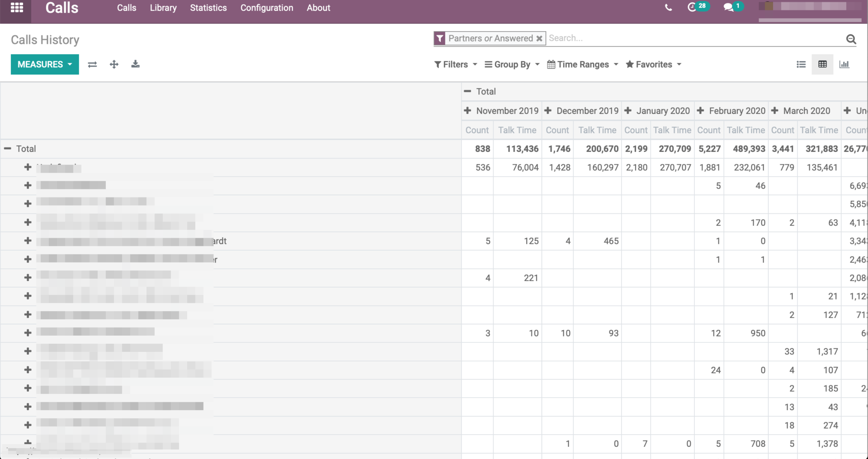Open the Group By dropdown
Viewport: 868px width, 459px height.
tap(512, 65)
